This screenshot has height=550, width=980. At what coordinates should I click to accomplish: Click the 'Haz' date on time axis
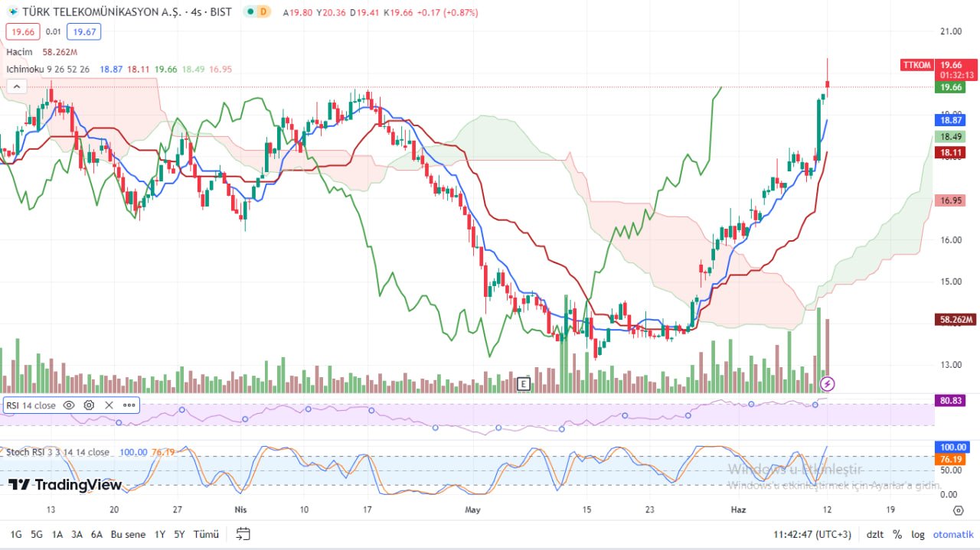pyautogui.click(x=739, y=509)
